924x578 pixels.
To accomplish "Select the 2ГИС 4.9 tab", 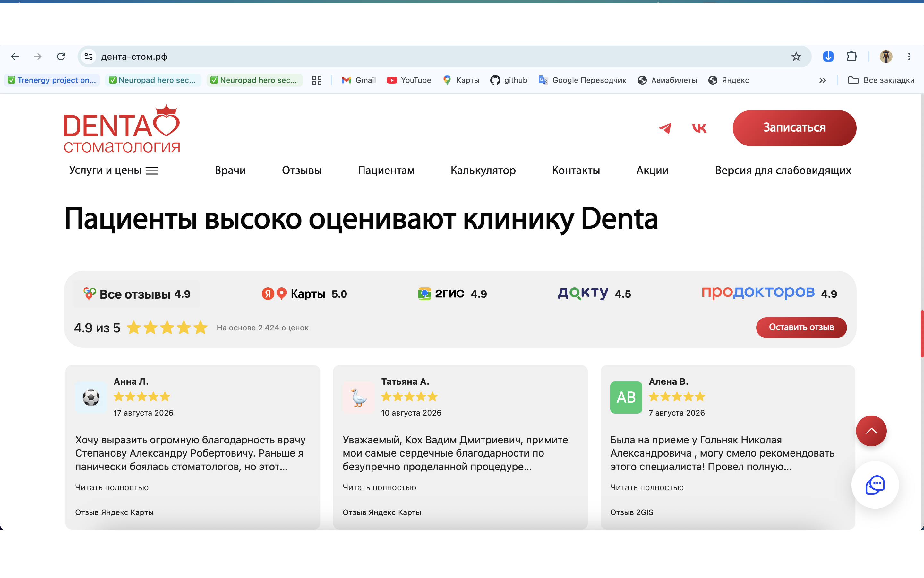I will [452, 294].
